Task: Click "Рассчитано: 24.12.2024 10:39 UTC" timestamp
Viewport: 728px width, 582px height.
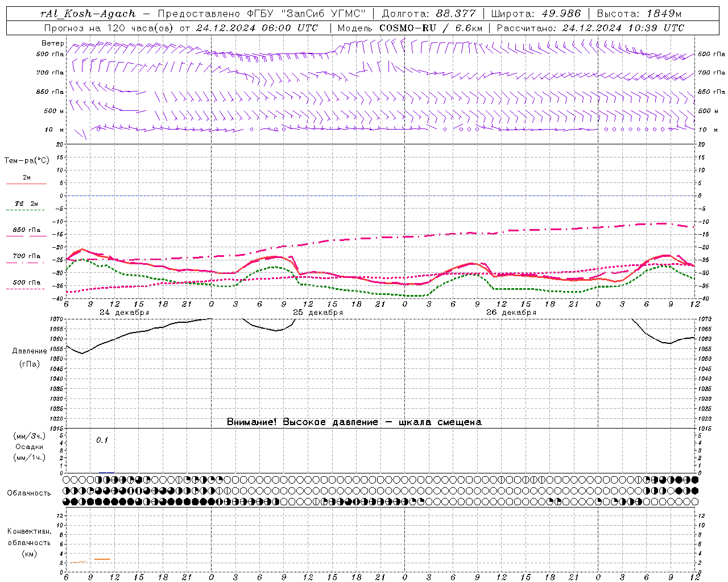Action: [x=590, y=28]
